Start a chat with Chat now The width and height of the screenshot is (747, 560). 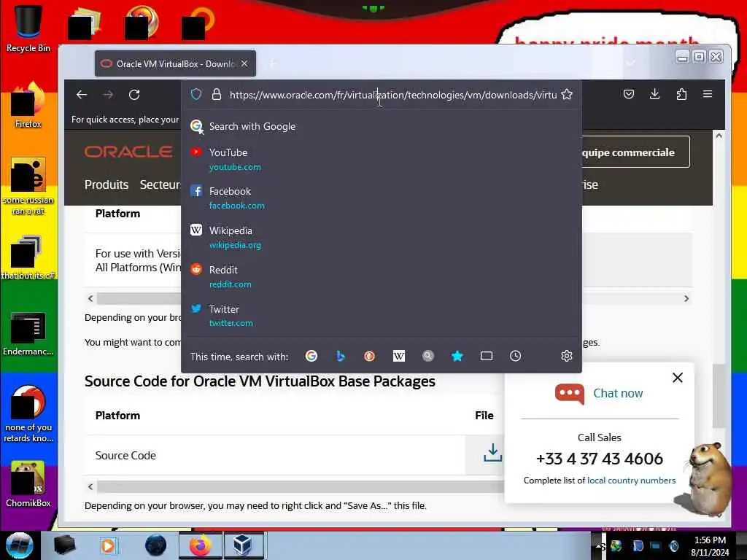618,393
